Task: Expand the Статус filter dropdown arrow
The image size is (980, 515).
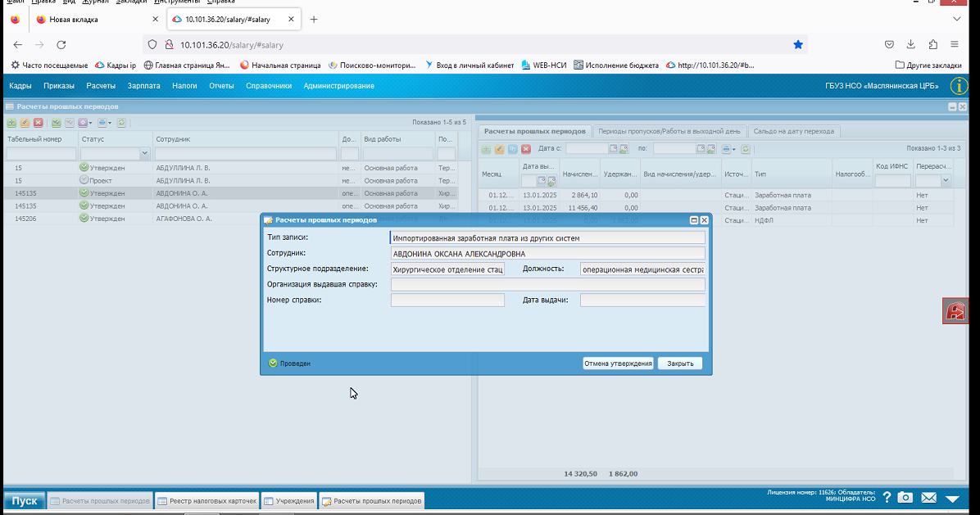Action: tap(144, 154)
